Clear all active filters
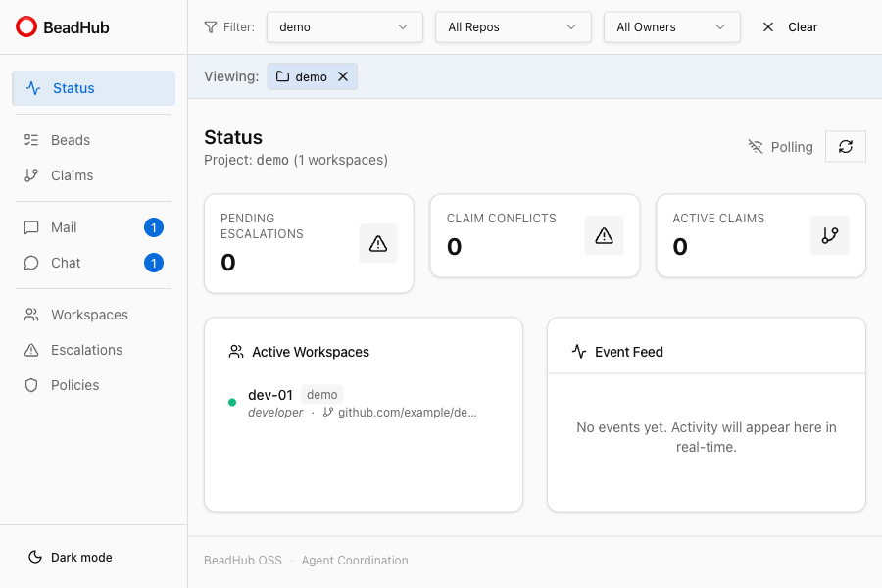Viewport: 882px width, 588px height. [790, 26]
